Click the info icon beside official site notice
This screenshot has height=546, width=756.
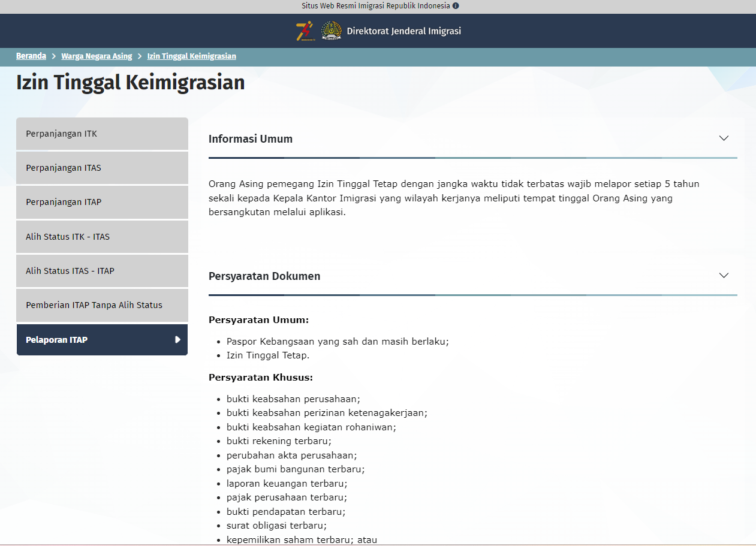pyautogui.click(x=456, y=6)
